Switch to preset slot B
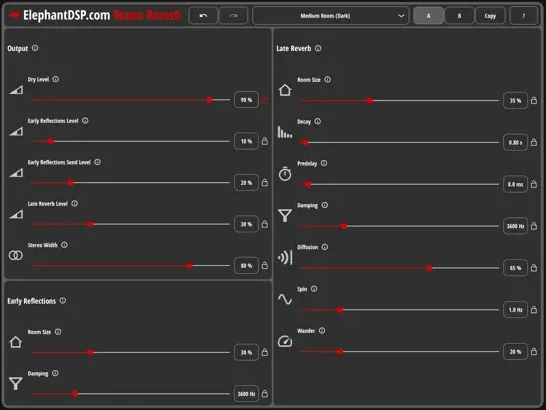This screenshot has width=546, height=410. 459,16
